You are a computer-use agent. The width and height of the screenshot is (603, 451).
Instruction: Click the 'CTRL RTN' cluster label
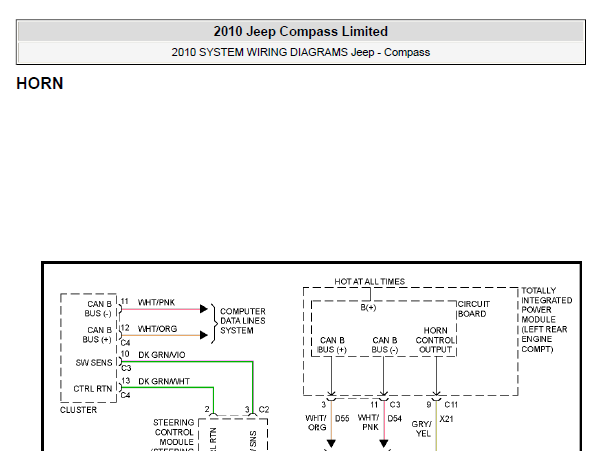pos(93,389)
